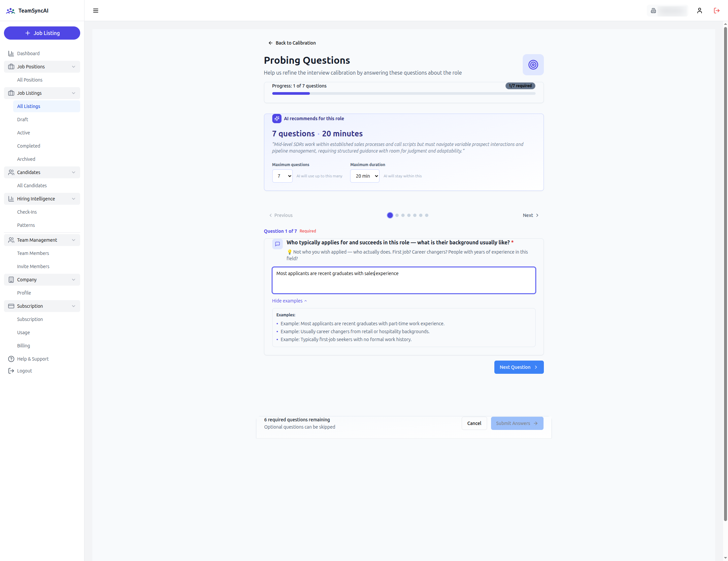Open the hamburger menu icon
Image resolution: width=728 pixels, height=561 pixels.
[x=96, y=10]
